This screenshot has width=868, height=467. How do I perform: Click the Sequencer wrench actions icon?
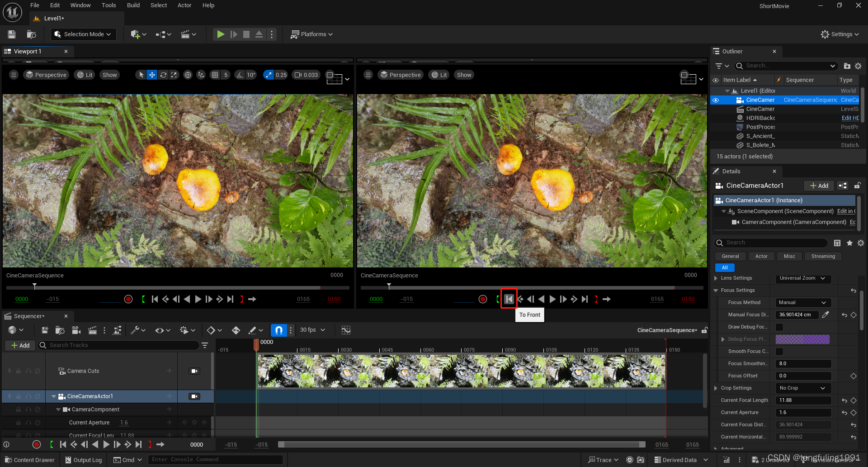[135, 330]
